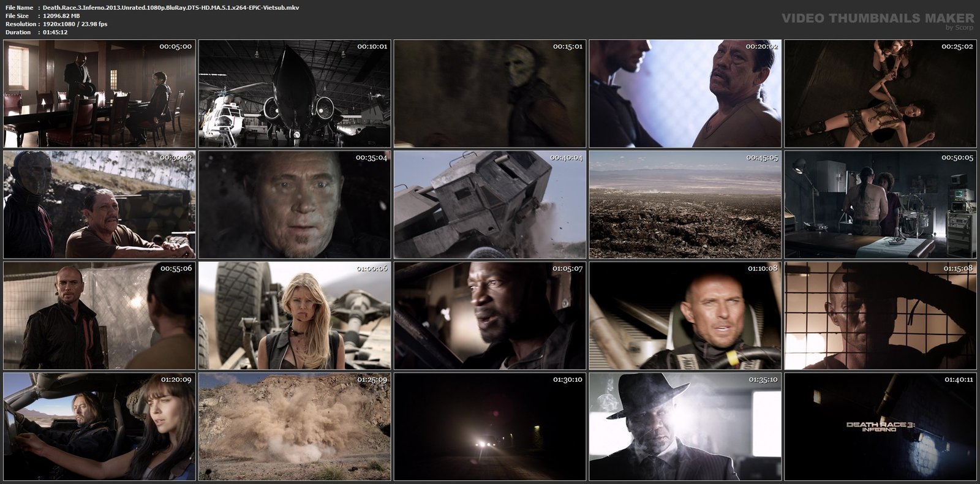Select the thumbnail stamped 00:20:02
Viewport: 980px width, 484px height.
pos(685,94)
